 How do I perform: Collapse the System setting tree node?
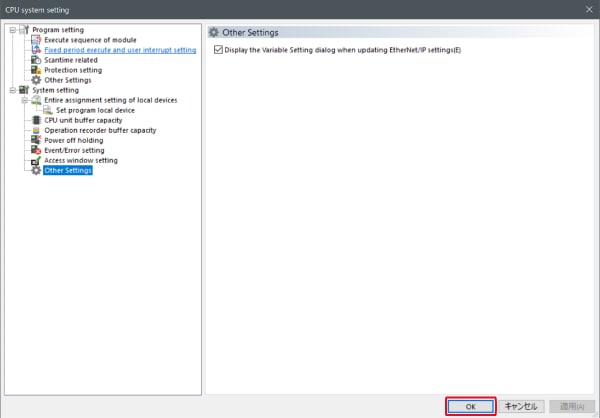coord(11,90)
